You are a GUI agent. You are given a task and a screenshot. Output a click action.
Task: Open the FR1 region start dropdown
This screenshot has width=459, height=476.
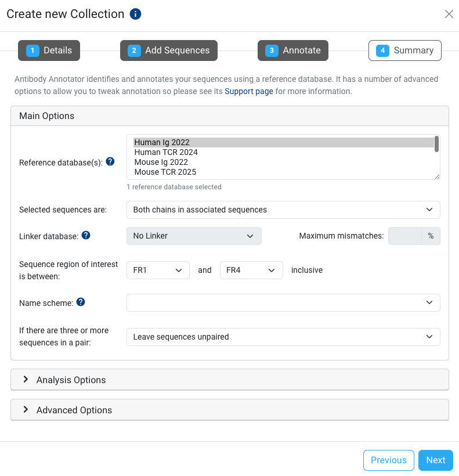(158, 270)
